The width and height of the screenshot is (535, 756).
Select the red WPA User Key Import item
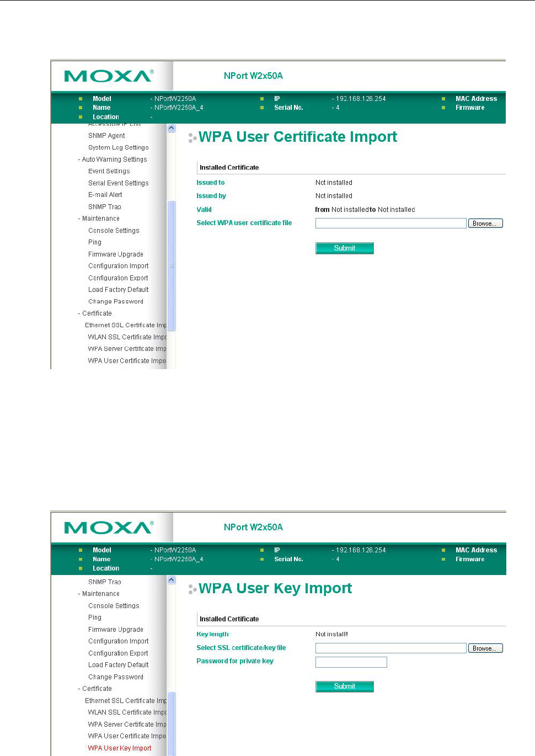[x=120, y=748]
